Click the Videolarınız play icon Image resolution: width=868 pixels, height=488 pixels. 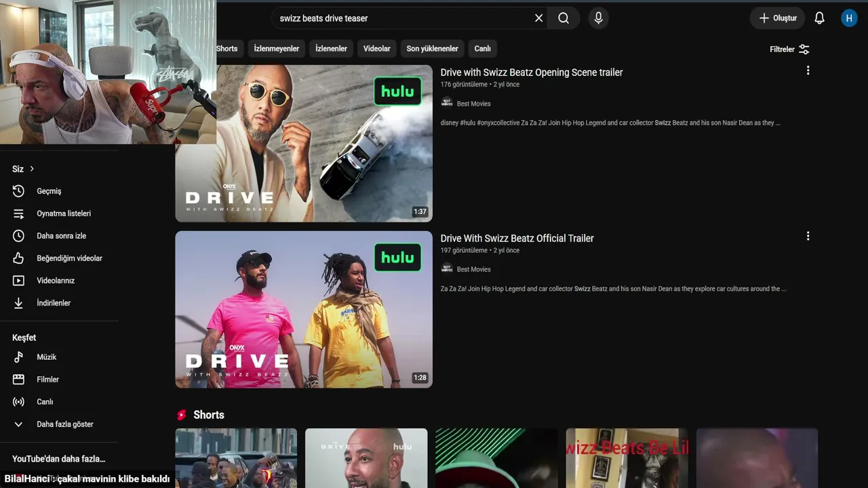(18, 281)
